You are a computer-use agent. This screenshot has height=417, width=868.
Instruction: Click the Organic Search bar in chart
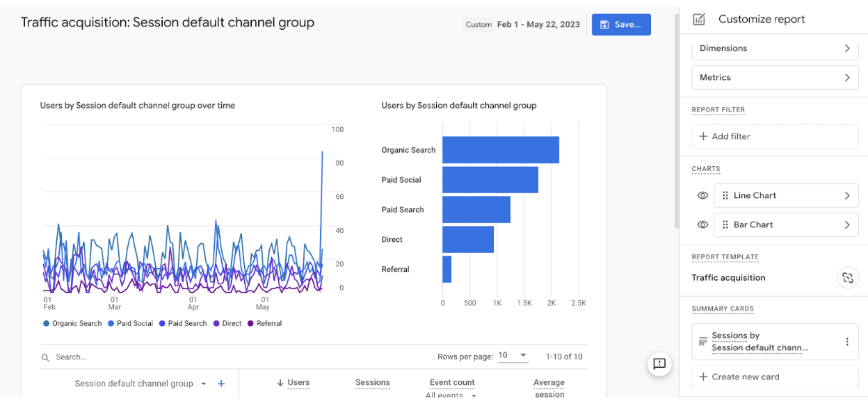pyautogui.click(x=501, y=150)
